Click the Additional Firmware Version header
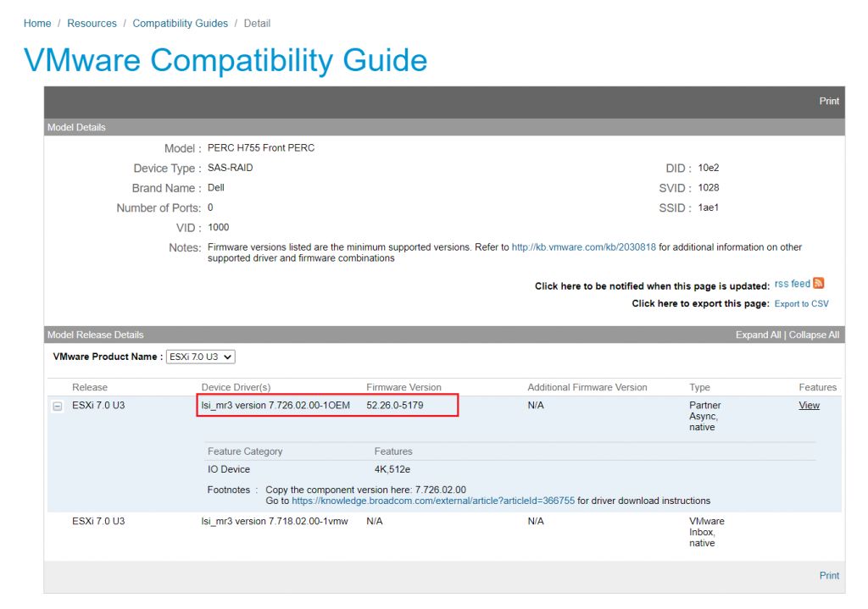Screen dimensions: 868x609 point(587,387)
